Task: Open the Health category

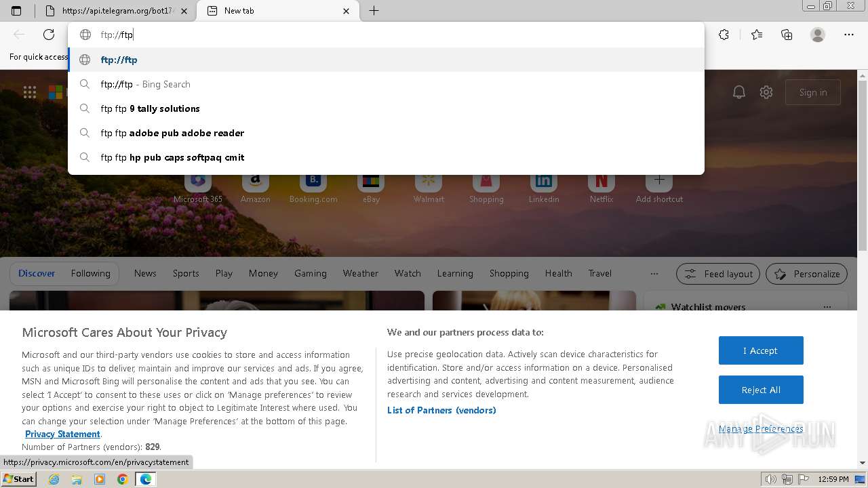Action: click(558, 273)
